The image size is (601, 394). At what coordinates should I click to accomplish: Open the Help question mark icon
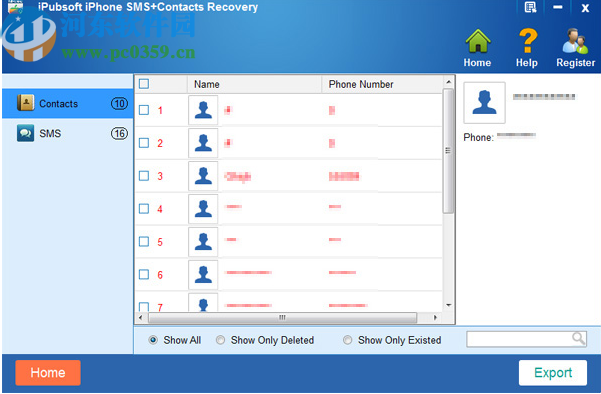(527, 41)
